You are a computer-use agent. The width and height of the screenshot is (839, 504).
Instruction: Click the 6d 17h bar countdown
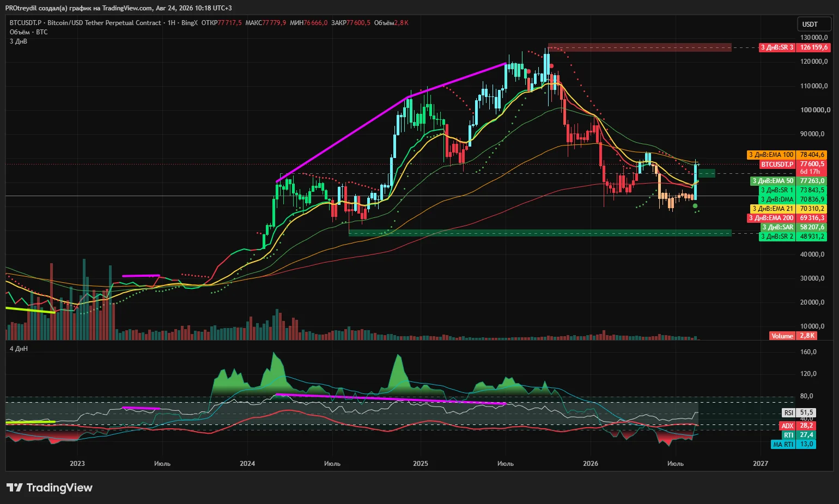pyautogui.click(x=810, y=172)
